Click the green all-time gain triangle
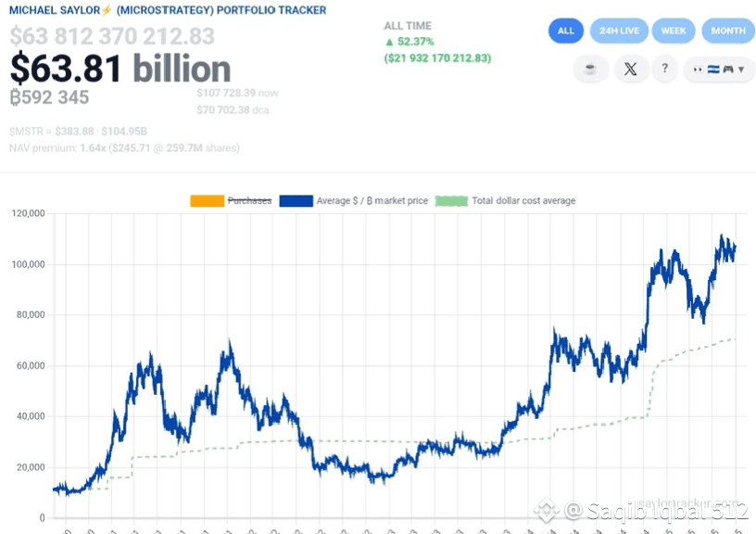The height and width of the screenshot is (534, 756). point(388,43)
